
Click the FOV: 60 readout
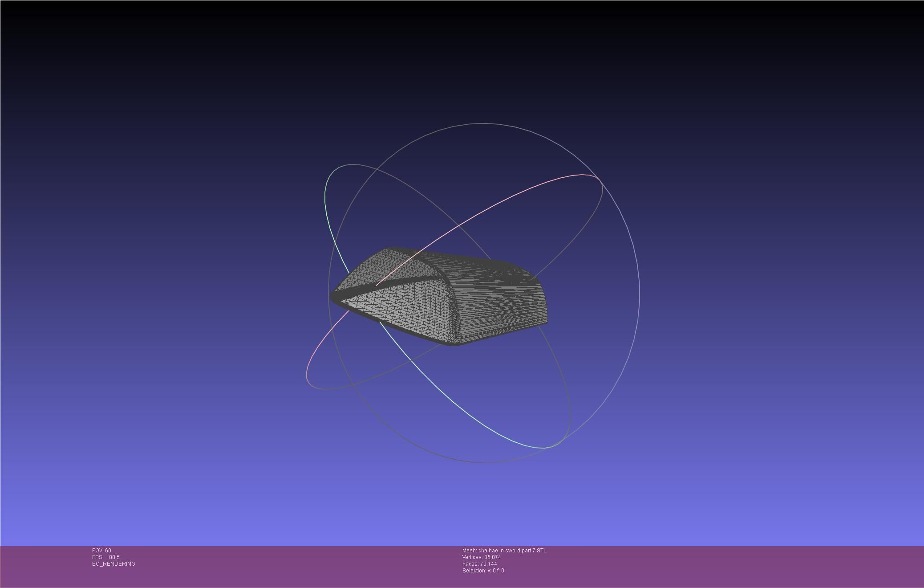pos(101,551)
